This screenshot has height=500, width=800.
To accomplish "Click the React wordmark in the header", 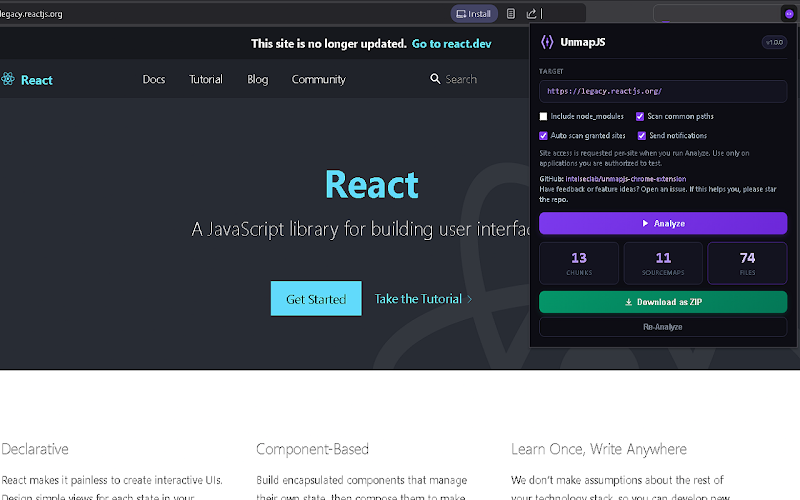I will coord(37,80).
